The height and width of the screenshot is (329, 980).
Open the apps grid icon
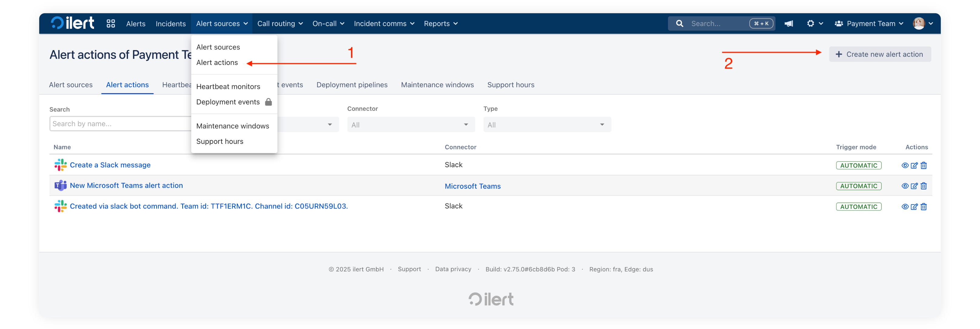(x=111, y=24)
